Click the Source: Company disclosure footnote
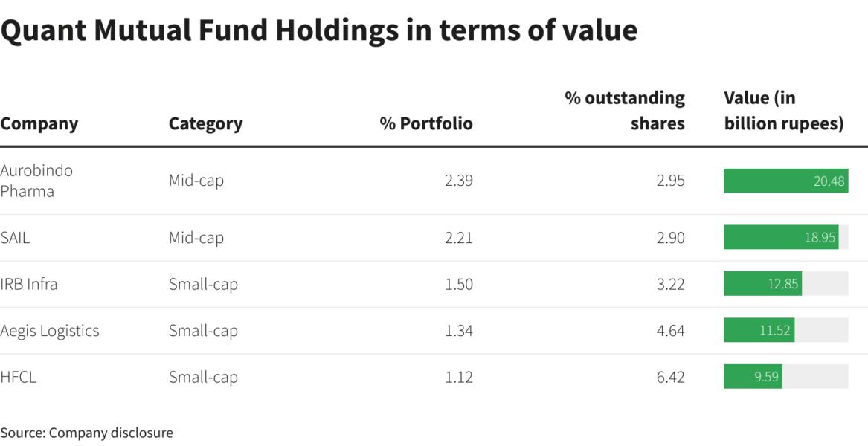The width and height of the screenshot is (868, 446). tap(86, 433)
